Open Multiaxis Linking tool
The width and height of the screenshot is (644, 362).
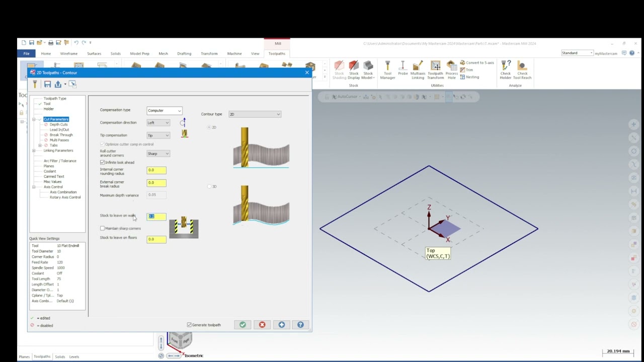tap(418, 70)
